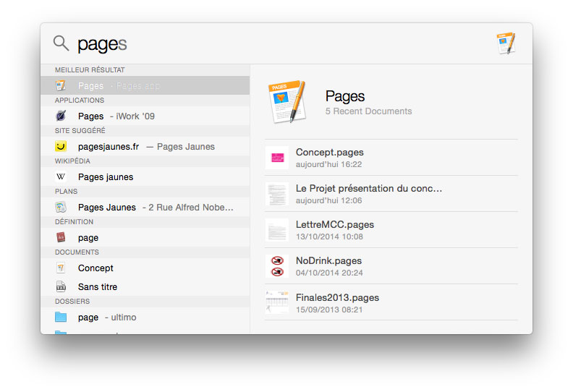Click 'Finales2013.pages' file name

[x=337, y=298]
